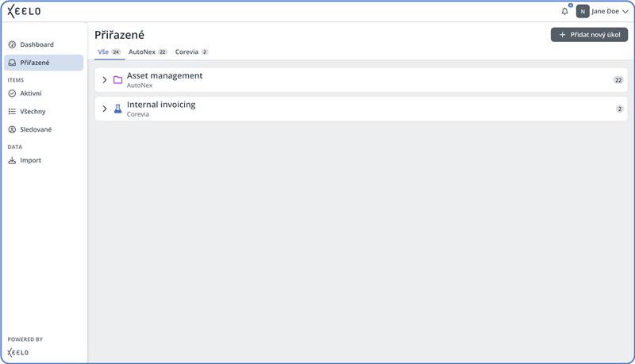Screen dimensions: 635x364
Task: Click the user avatar N icon
Action: pyautogui.click(x=583, y=12)
